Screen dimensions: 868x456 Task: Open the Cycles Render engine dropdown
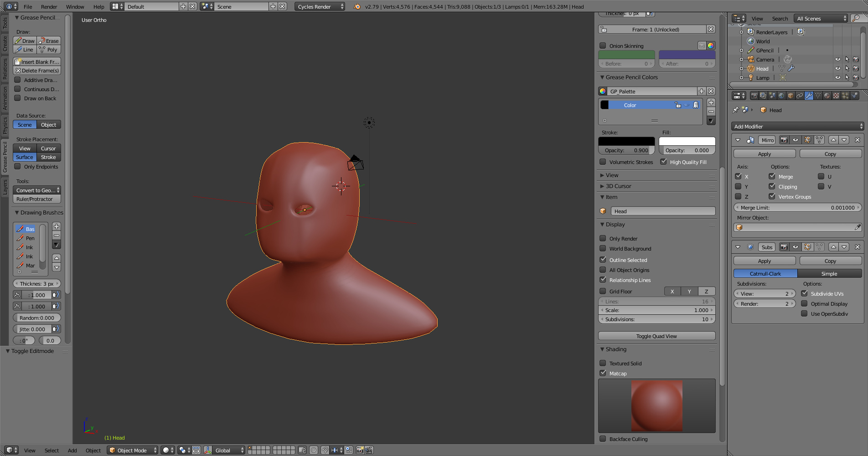(320, 6)
